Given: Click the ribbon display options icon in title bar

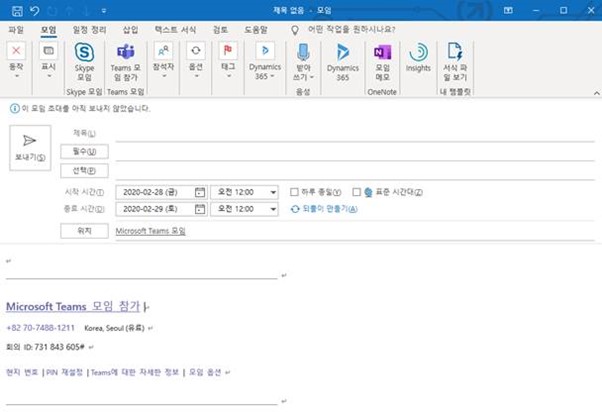Looking at the screenshot, I should pos(508,10).
